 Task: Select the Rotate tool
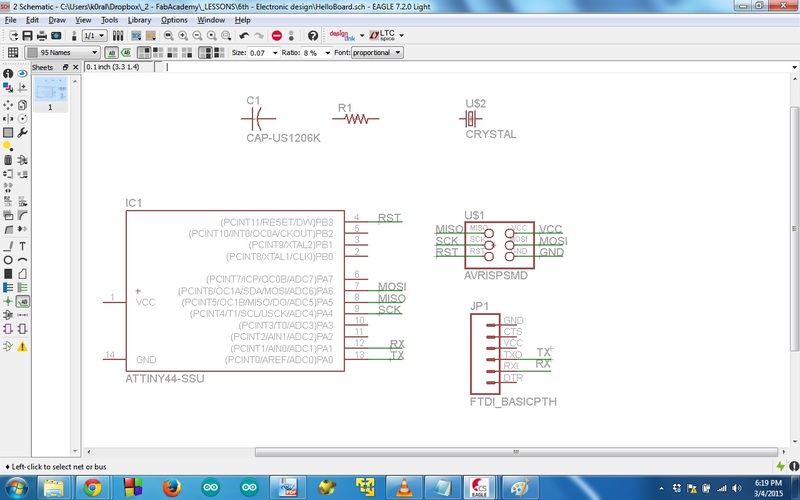[x=22, y=118]
